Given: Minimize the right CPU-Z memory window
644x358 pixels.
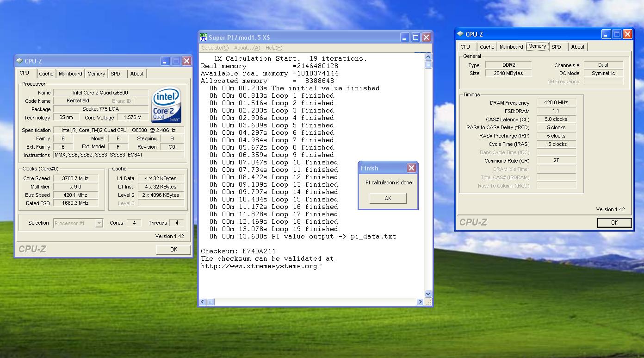Looking at the screenshot, I should pyautogui.click(x=606, y=34).
